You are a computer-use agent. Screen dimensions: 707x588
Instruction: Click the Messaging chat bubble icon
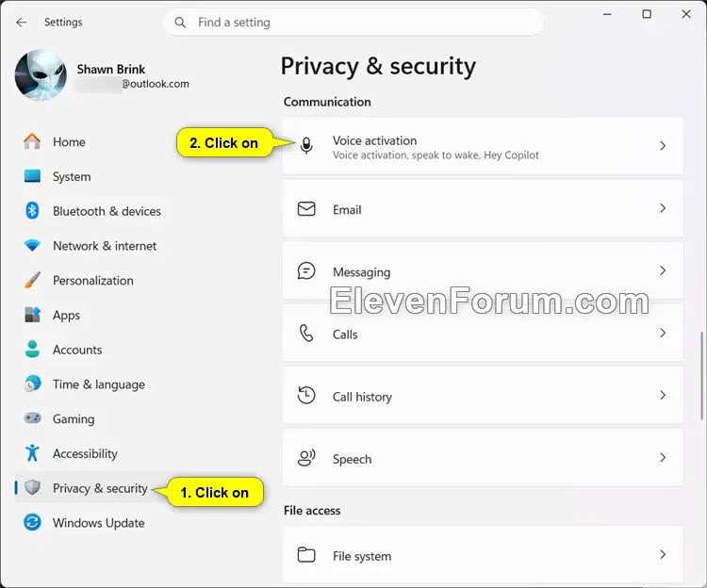[306, 271]
